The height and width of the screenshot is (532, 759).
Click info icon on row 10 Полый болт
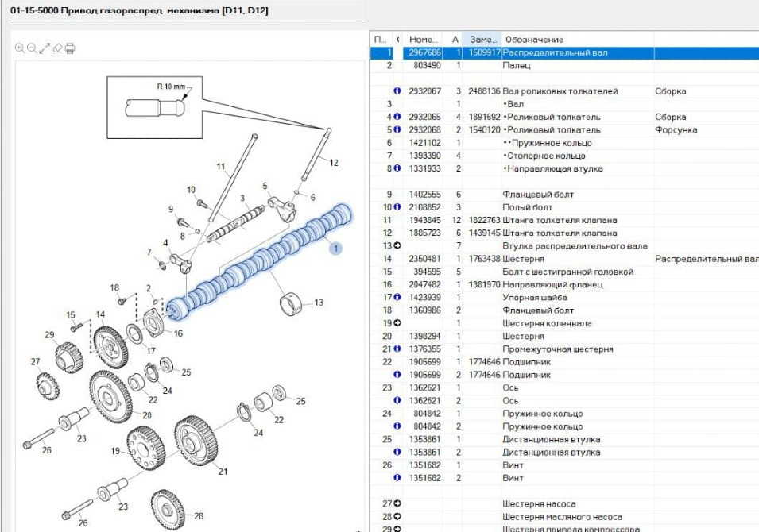(397, 207)
